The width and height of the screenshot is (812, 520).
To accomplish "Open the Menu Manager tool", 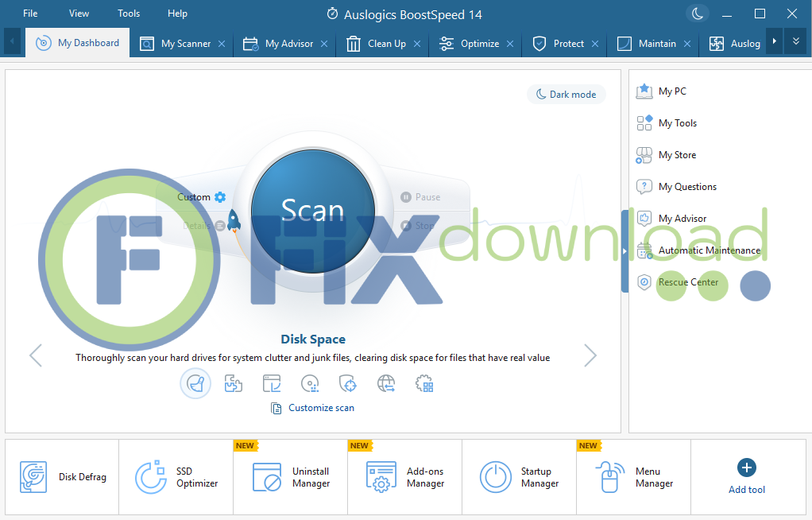I will coord(633,477).
